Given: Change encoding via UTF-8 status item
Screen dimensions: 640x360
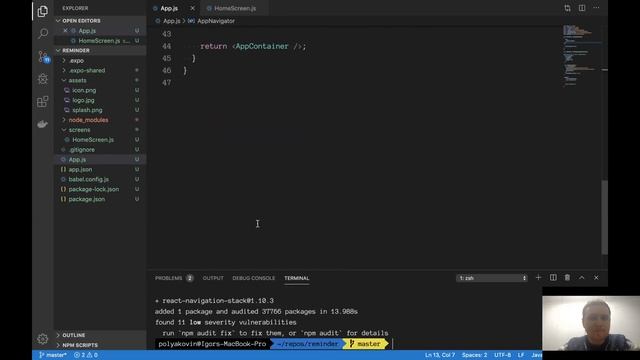Looking at the screenshot, I should click(x=502, y=355).
